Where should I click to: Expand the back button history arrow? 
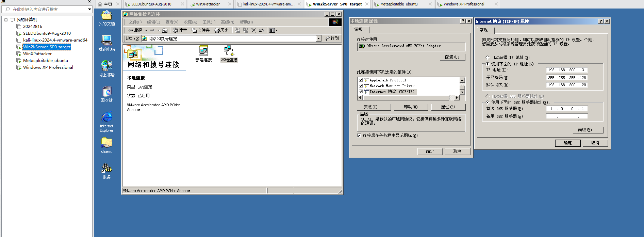tap(146, 30)
